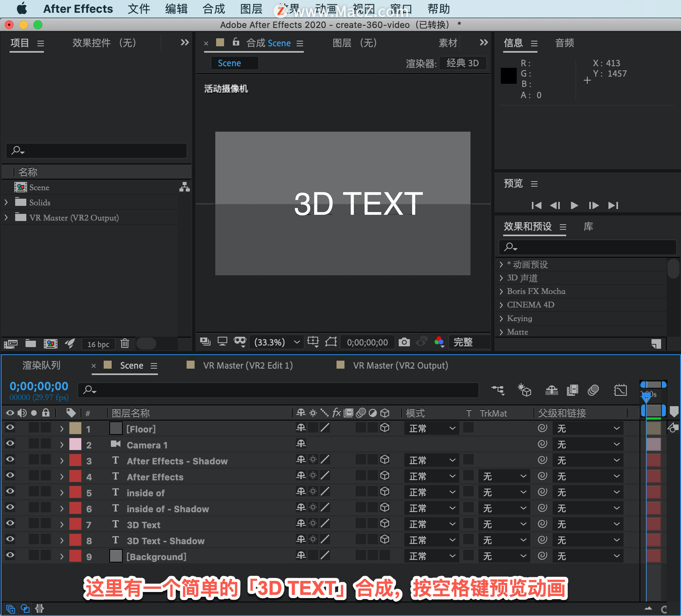This screenshot has height=616, width=681.
Task: Expand the inside of - Shadow layer properties
Action: [61, 508]
